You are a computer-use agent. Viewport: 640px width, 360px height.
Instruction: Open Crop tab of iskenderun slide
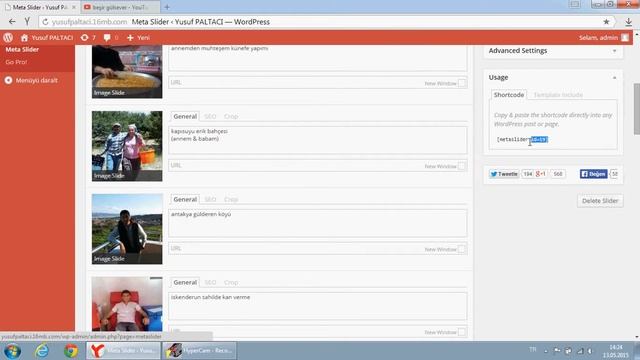pyautogui.click(x=231, y=282)
